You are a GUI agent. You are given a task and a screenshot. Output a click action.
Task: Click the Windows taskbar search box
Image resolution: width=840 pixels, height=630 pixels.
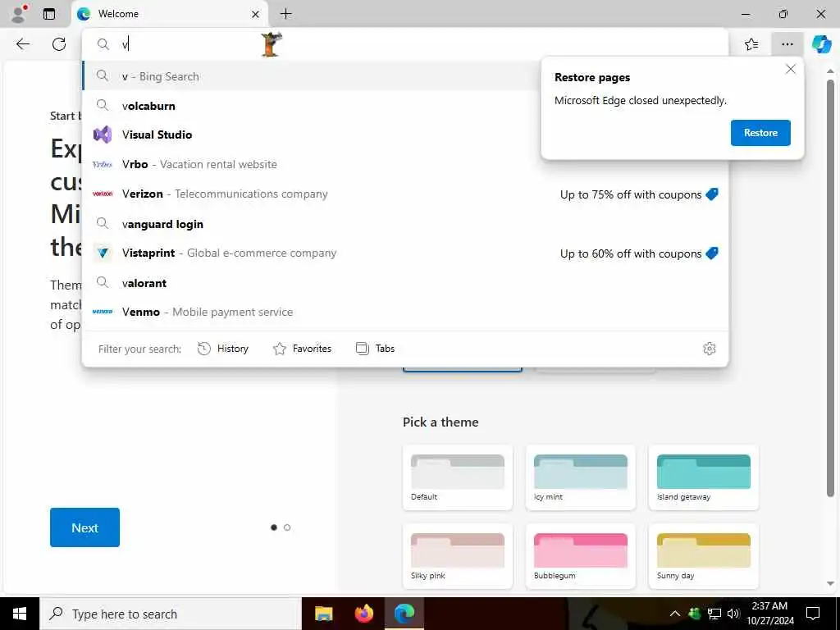[171, 614]
